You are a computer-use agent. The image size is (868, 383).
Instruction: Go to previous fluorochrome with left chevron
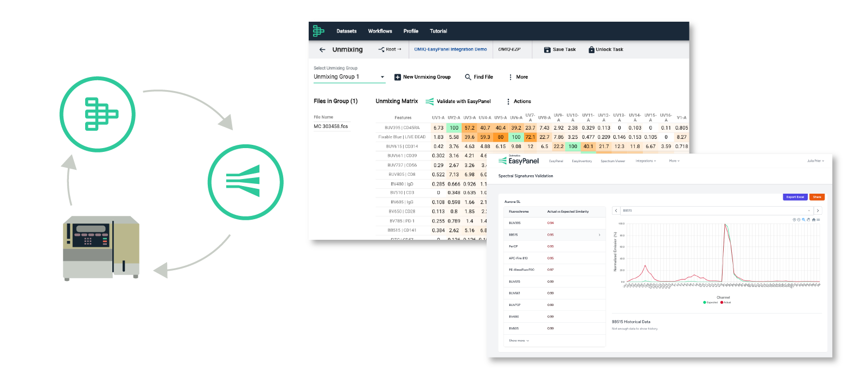[616, 210]
